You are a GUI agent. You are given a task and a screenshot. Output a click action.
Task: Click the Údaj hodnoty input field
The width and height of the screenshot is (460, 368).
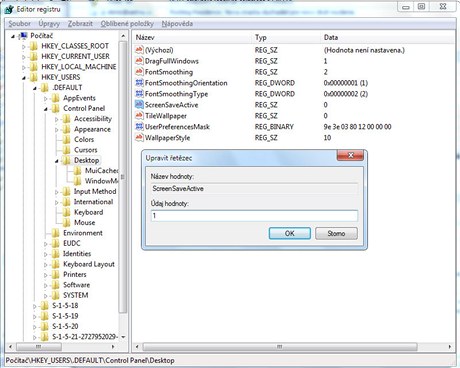coord(254,216)
